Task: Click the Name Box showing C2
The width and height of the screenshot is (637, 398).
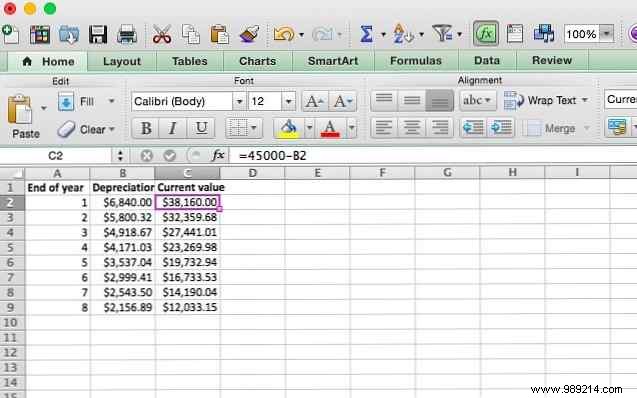Action: 55,156
